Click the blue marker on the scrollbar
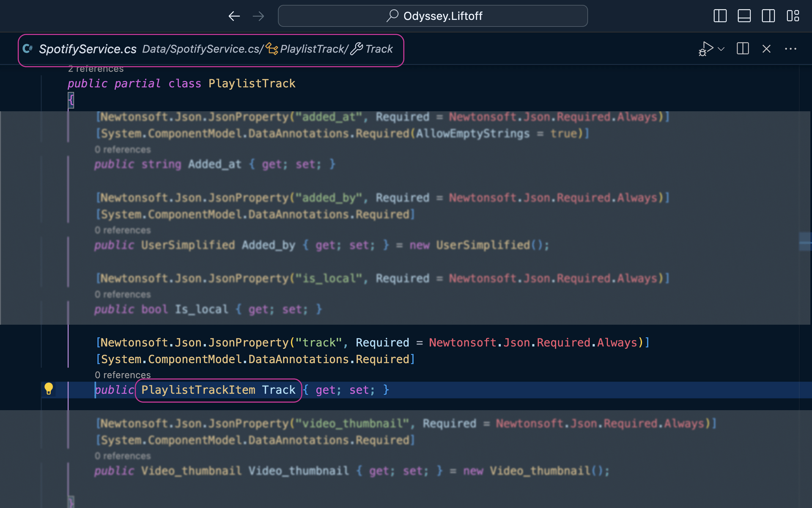The image size is (812, 508). (x=806, y=242)
